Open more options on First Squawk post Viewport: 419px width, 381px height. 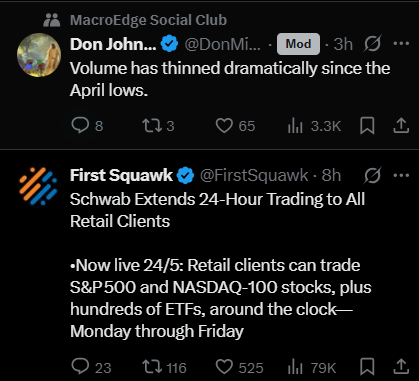[401, 175]
